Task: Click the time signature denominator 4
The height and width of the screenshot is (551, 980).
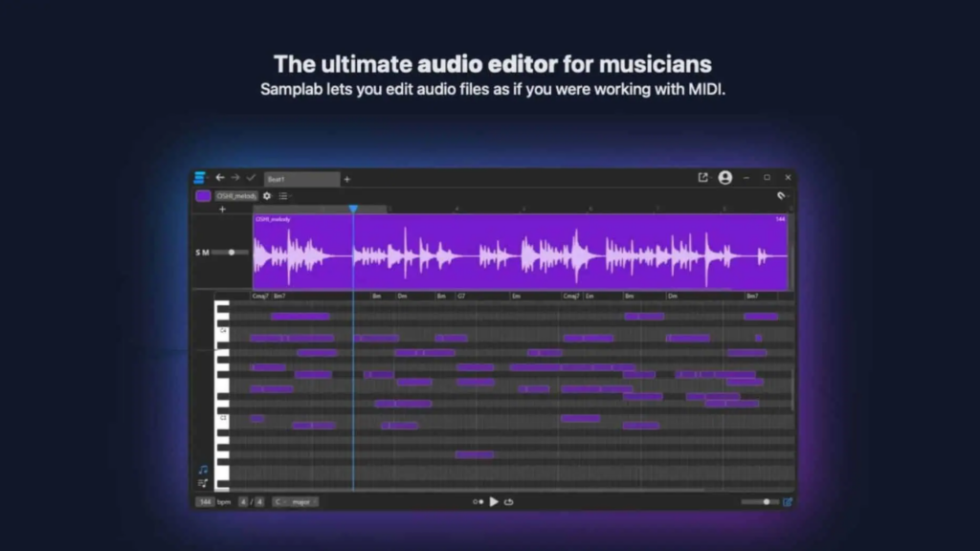Action: point(259,501)
